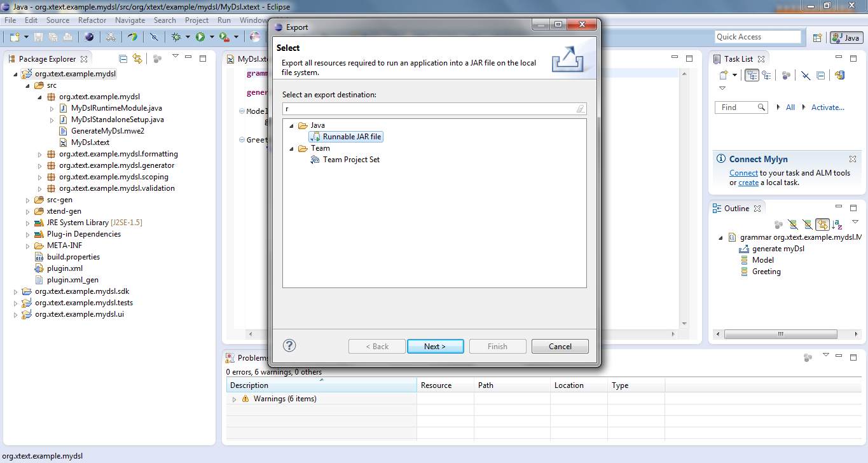Click Cancel in Export dialog
This screenshot has width=868, height=463.
560,347
